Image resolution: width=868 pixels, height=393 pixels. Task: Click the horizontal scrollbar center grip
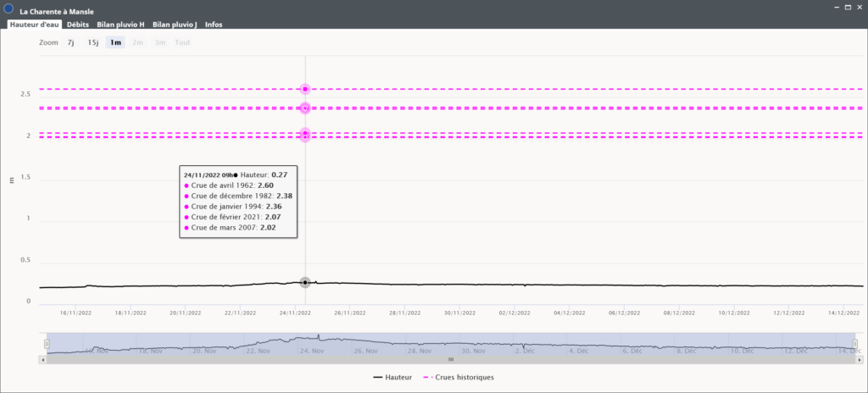(x=451, y=360)
